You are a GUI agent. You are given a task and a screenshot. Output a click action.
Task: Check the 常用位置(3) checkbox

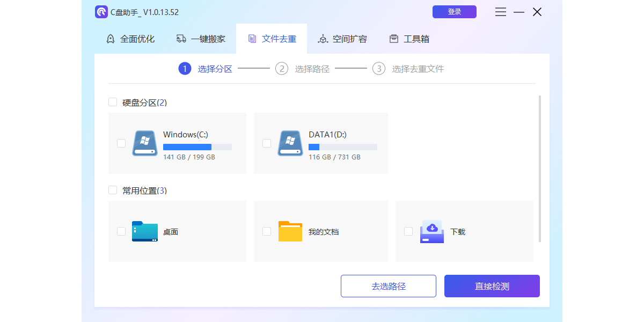click(x=113, y=190)
